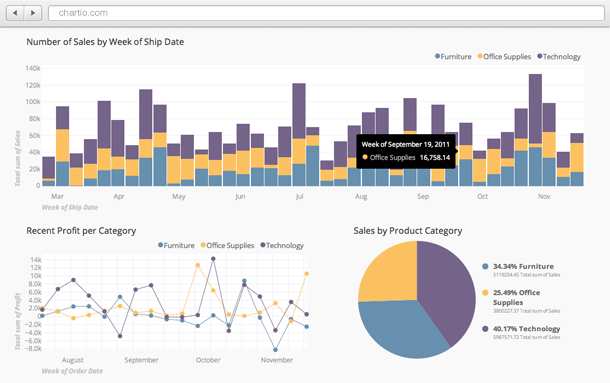The width and height of the screenshot is (610, 383).
Task: Click the chartio.com address bar
Action: click(x=326, y=13)
